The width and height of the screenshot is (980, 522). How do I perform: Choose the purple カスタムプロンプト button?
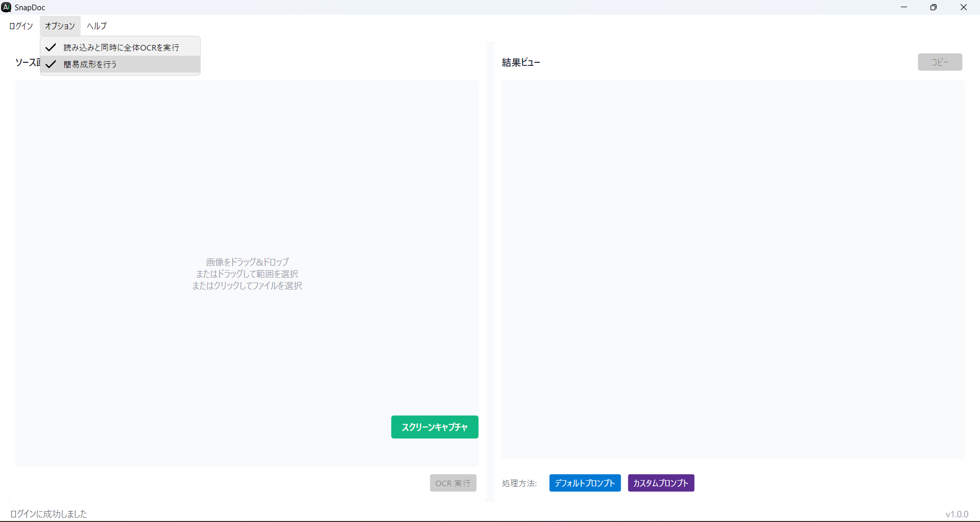tap(661, 483)
